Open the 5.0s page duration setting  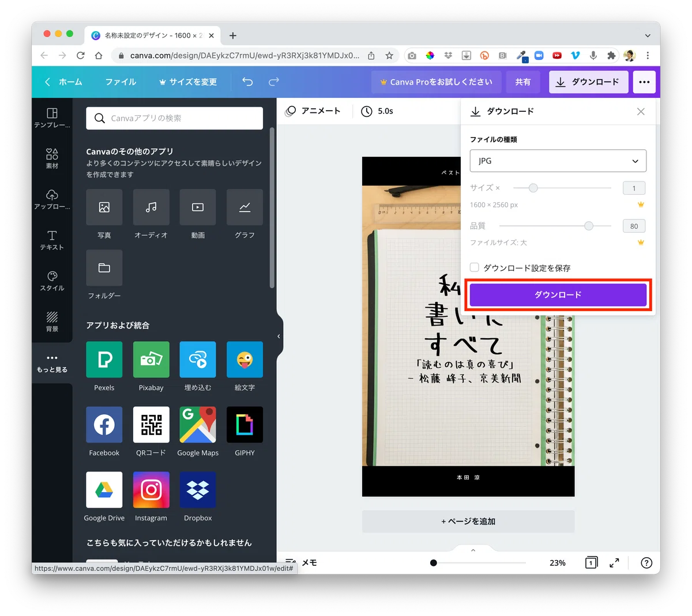point(378,111)
